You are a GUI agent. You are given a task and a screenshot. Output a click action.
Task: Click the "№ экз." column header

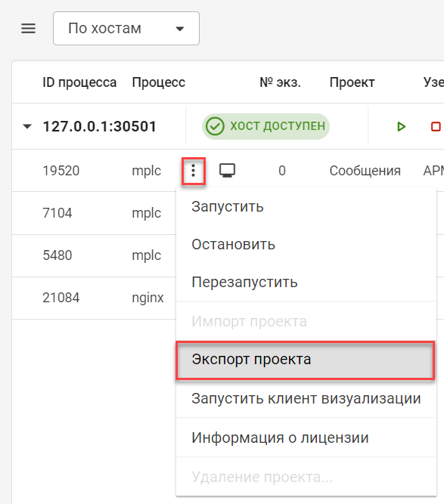coord(280,82)
